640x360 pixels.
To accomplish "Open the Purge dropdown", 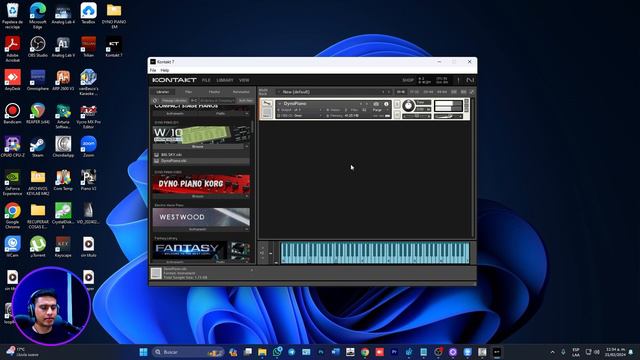I will [379, 110].
